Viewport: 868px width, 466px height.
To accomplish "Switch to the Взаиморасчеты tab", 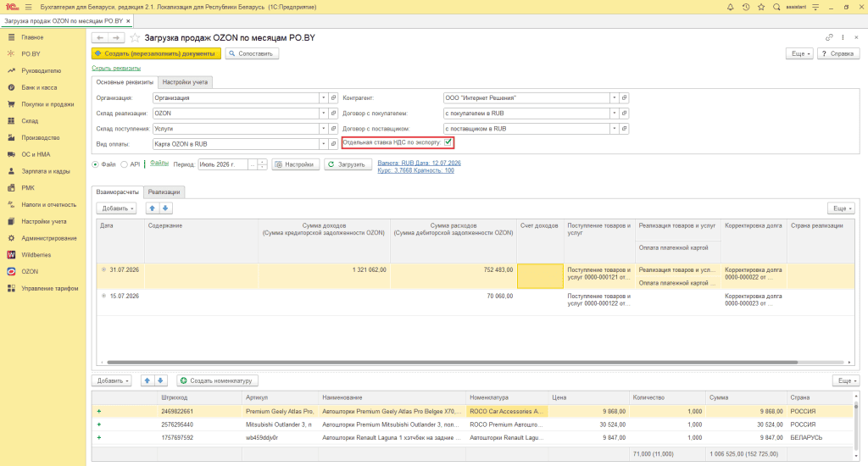I will pos(117,192).
